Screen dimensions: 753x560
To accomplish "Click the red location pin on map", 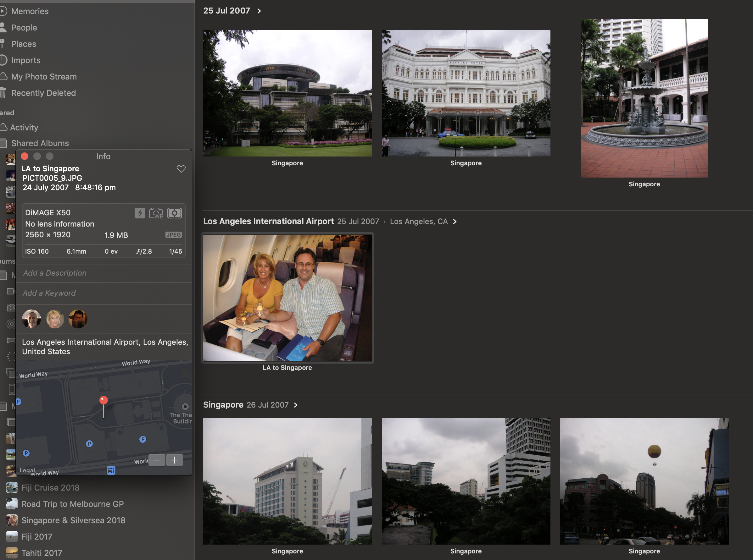I will [x=103, y=401].
